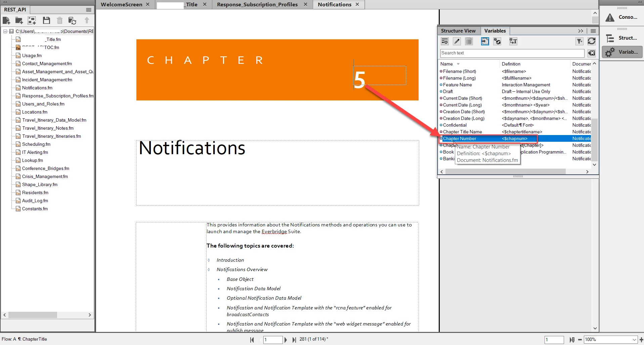The width and height of the screenshot is (644, 345).
Task: Clear the variable search text
Action: point(592,53)
